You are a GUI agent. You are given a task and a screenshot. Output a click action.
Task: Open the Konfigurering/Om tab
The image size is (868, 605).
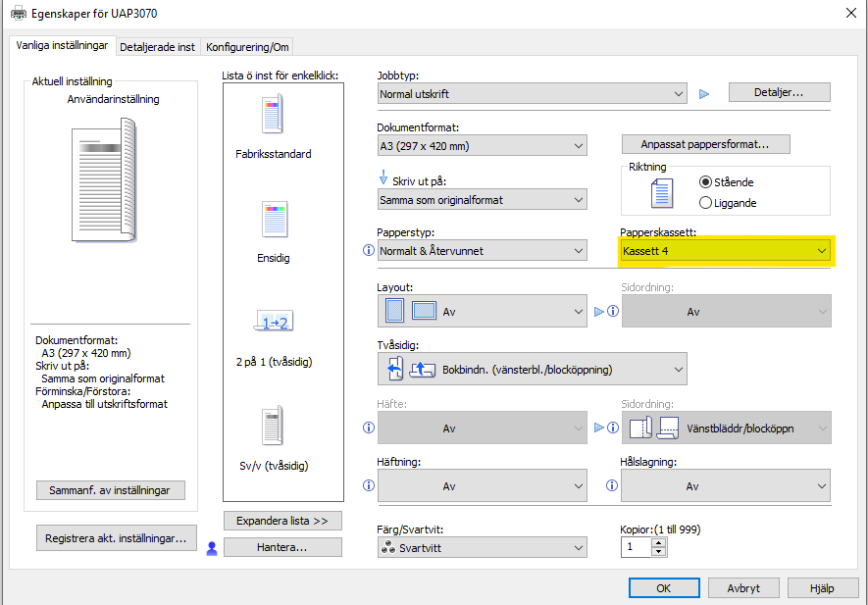[247, 46]
